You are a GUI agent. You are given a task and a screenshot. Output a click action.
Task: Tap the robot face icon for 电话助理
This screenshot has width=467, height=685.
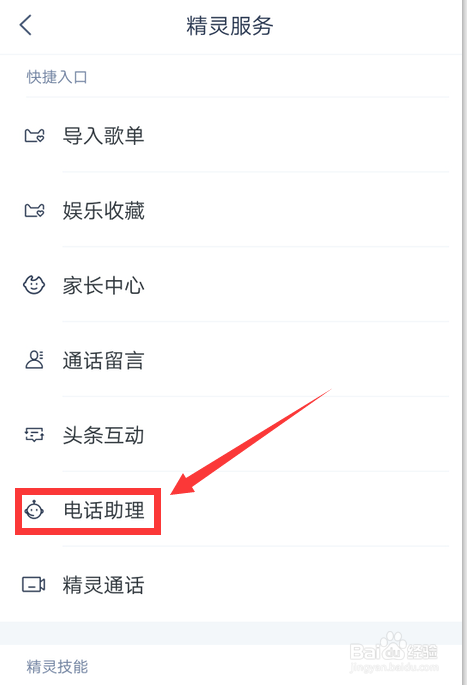34,510
